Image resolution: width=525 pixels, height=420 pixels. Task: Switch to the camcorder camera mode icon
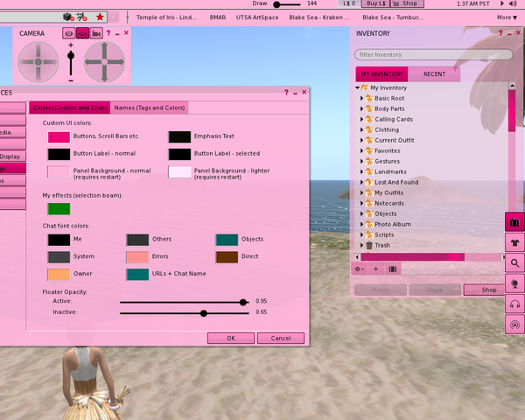(95, 33)
